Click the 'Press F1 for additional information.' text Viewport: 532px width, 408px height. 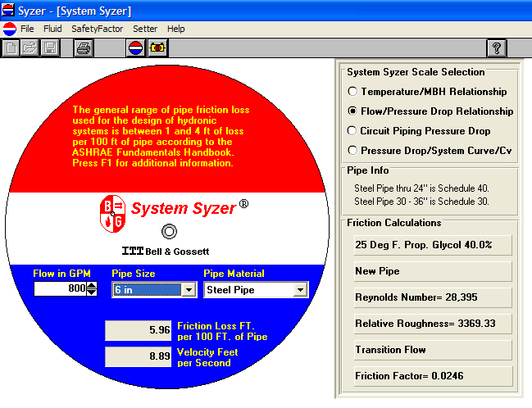tap(152, 163)
